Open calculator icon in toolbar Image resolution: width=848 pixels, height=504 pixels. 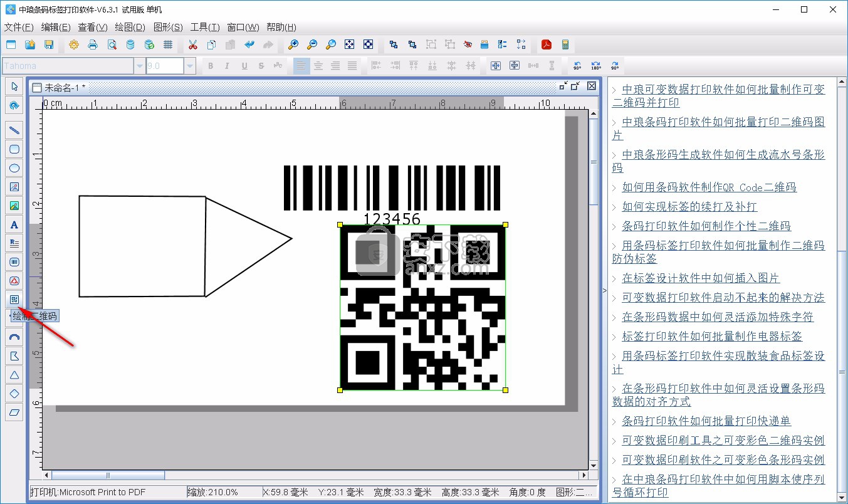pos(565,45)
